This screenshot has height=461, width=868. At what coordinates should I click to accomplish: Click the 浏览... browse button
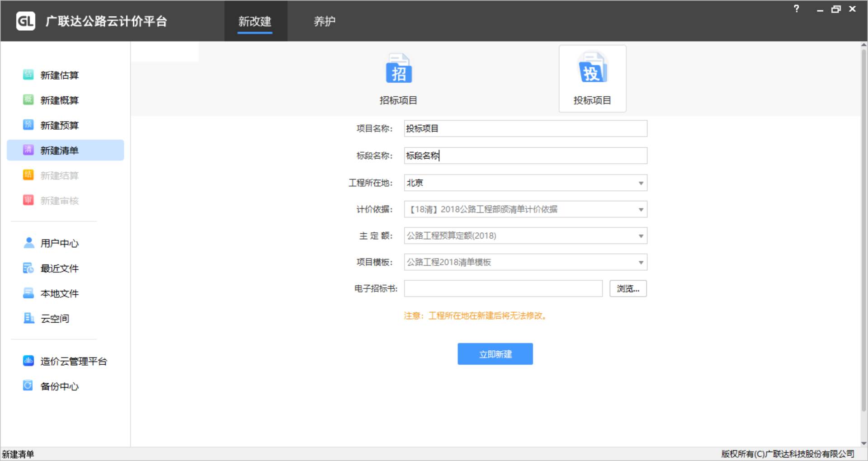pos(628,288)
